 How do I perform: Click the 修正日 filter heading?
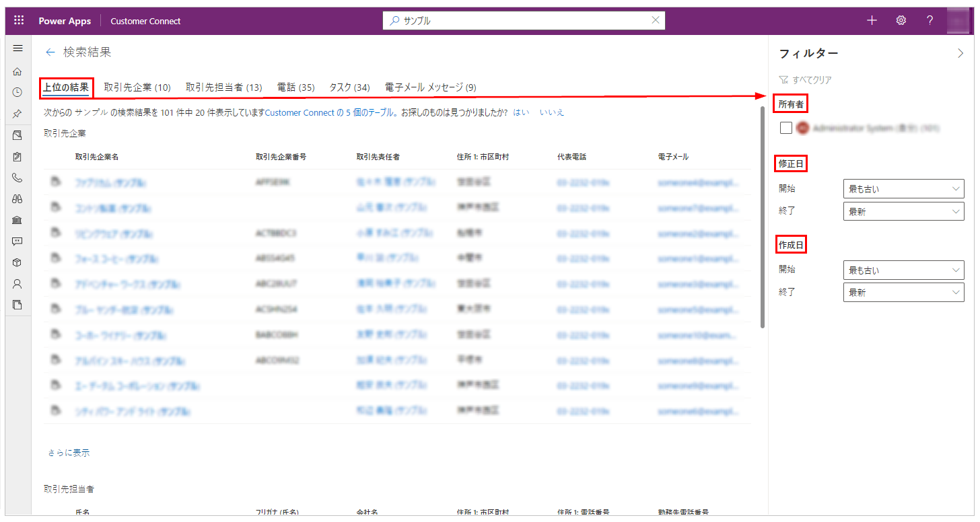[x=791, y=163]
